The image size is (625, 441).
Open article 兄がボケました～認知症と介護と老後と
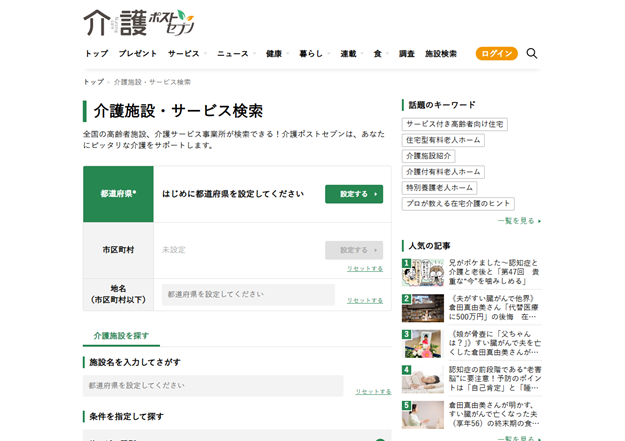(x=494, y=272)
